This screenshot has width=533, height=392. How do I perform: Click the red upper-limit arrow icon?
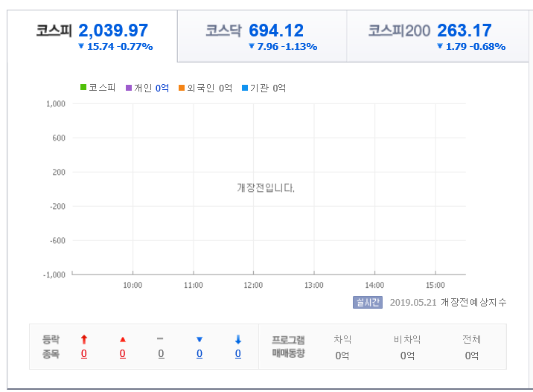[84, 339]
